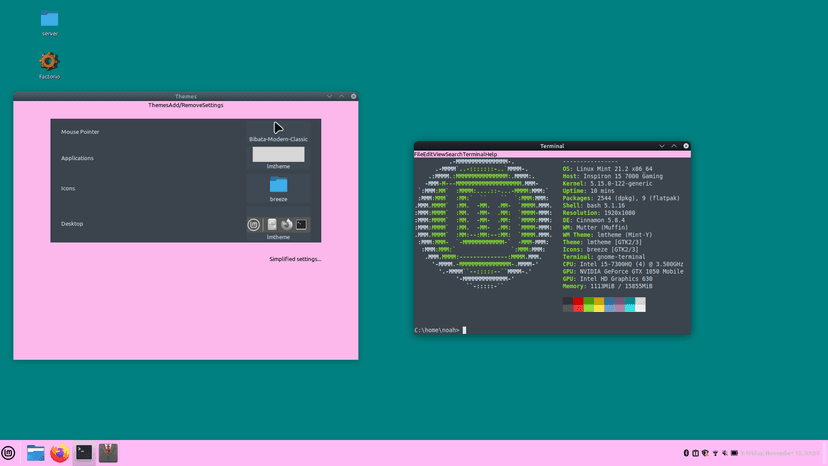Open the Search menu in Terminal
The height and width of the screenshot is (466, 828).
pos(453,155)
